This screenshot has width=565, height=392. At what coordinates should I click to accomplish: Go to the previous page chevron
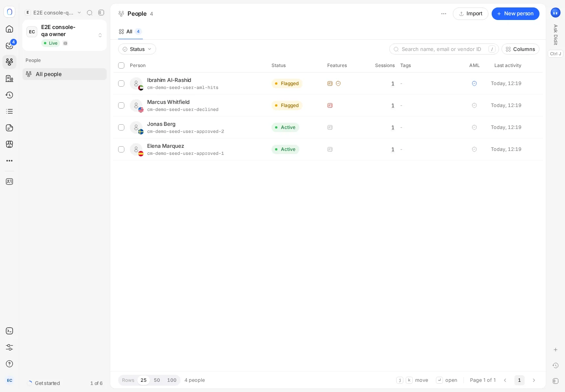tap(505, 380)
